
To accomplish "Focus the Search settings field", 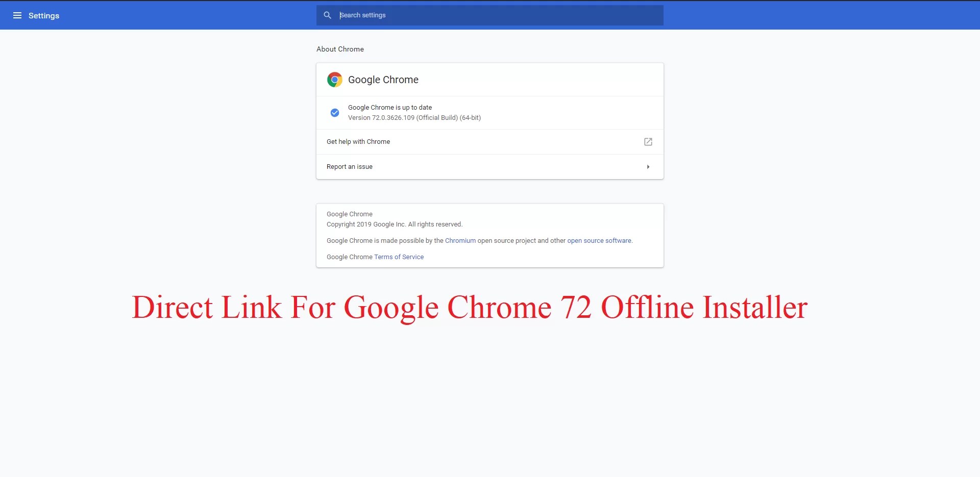I will [490, 15].
